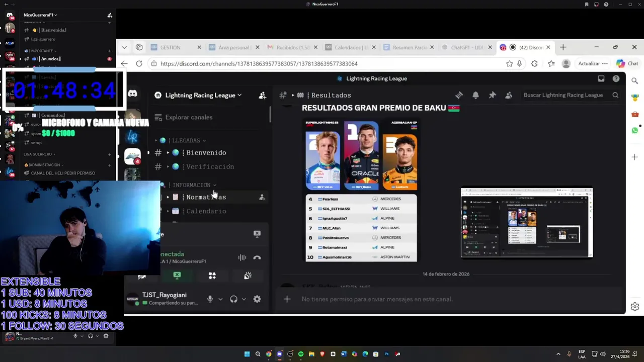Switch to the Resumen Parcial tab
644x362 pixels.
408,47
